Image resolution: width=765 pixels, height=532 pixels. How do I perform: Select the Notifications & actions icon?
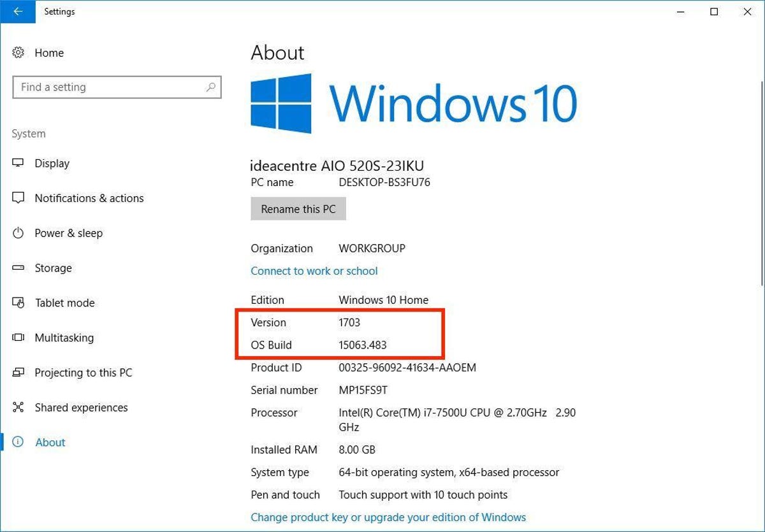19,198
